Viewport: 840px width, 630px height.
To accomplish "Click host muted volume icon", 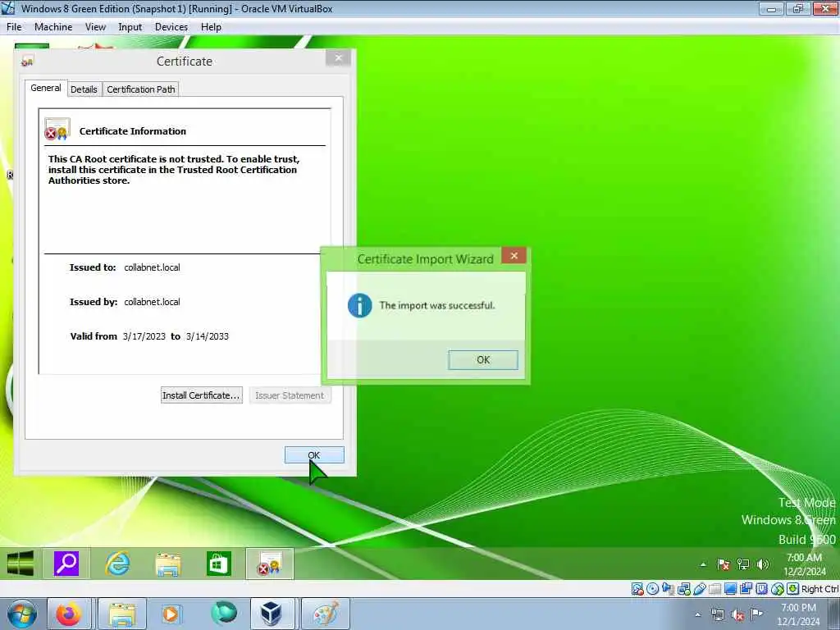I will point(737,615).
